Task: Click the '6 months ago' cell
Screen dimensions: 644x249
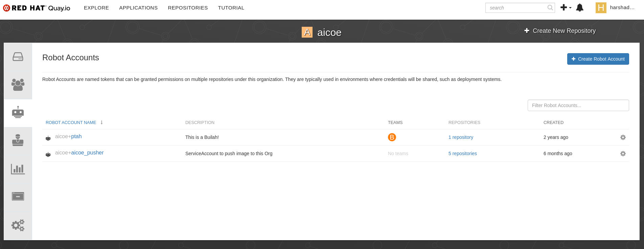Action: (x=558, y=153)
